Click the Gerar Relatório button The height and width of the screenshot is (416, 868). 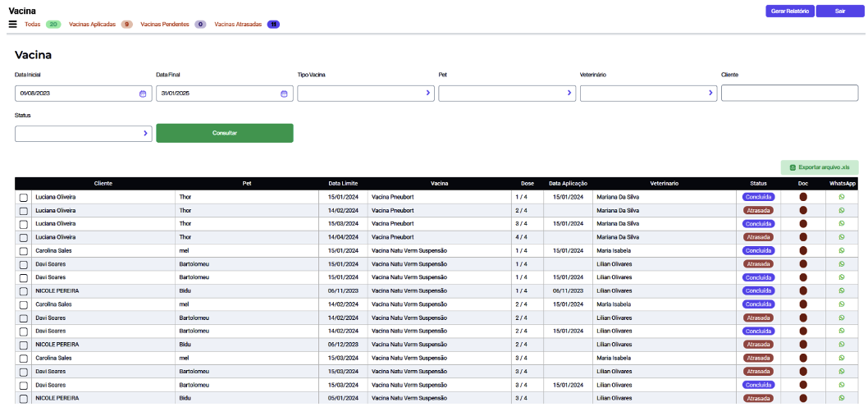[789, 11]
